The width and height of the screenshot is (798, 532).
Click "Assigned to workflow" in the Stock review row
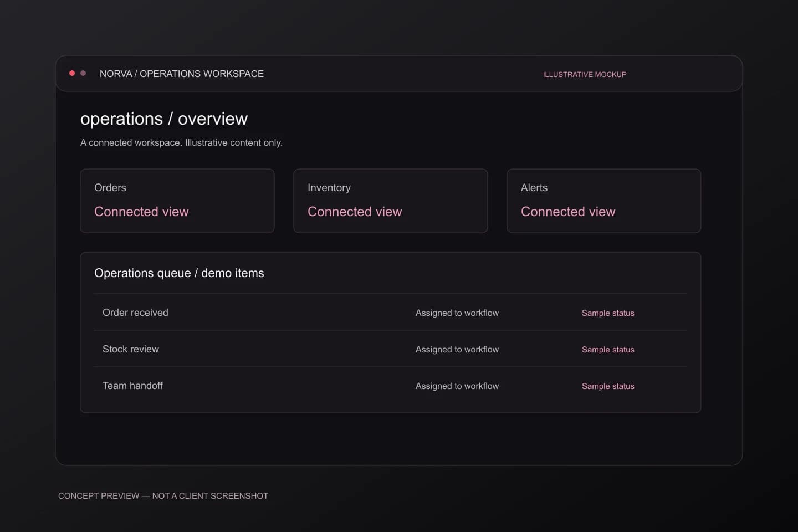(457, 350)
